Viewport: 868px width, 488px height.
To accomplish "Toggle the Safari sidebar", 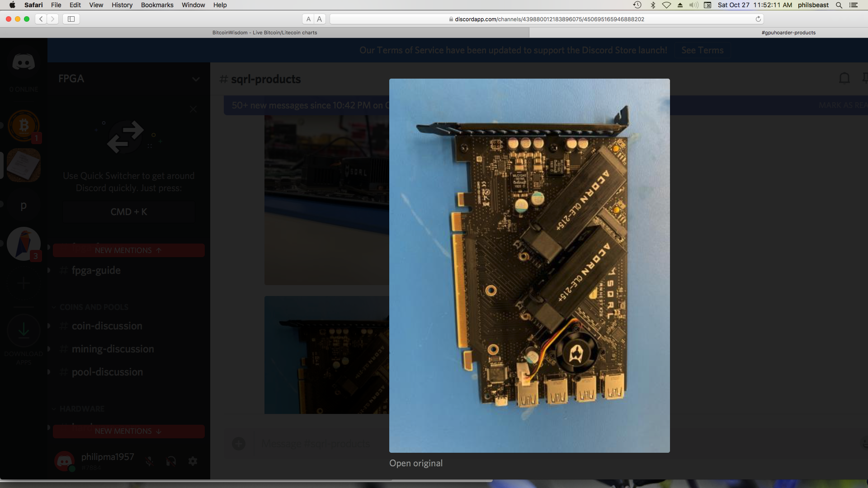I will pos(71,19).
